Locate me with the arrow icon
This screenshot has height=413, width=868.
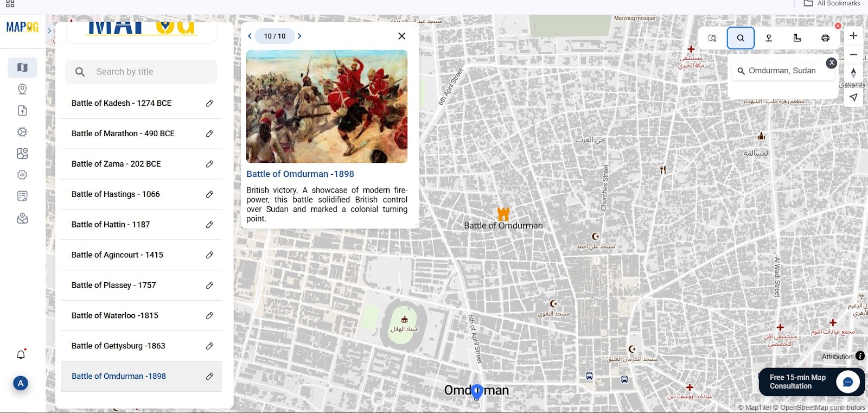click(x=853, y=97)
